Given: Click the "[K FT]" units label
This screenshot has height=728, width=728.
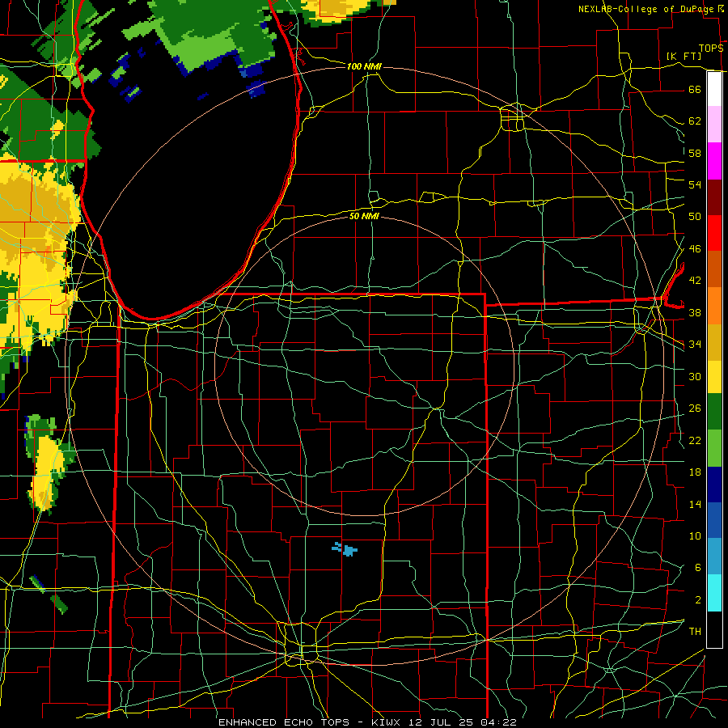Looking at the screenshot, I should pos(684,56).
